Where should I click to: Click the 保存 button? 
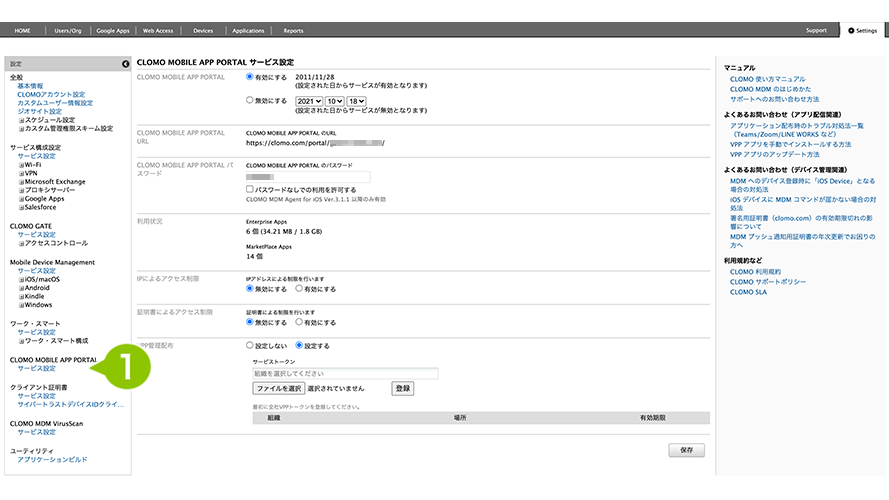pos(687,450)
